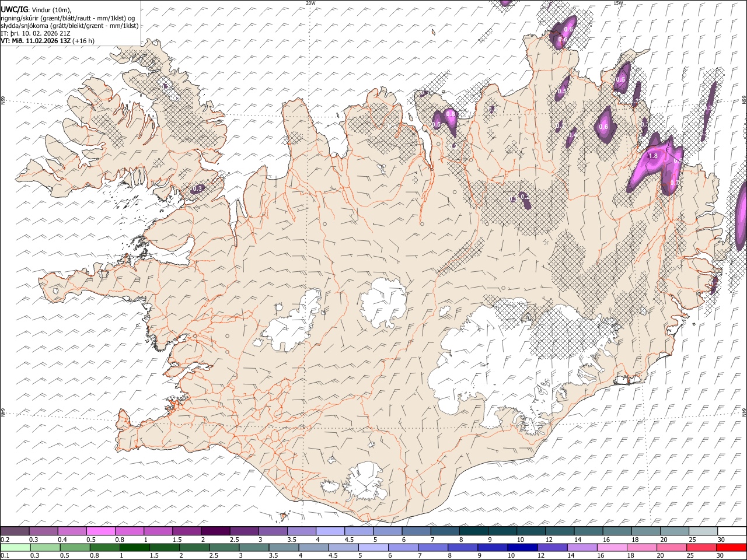Pick the 1–1.5 swatch in upper legend row
This screenshot has height=560, width=747.
click(158, 531)
